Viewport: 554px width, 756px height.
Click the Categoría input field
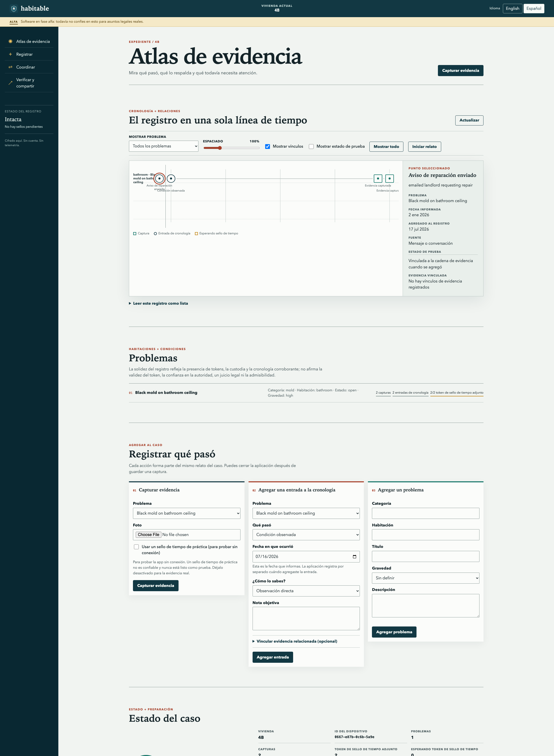(426, 513)
